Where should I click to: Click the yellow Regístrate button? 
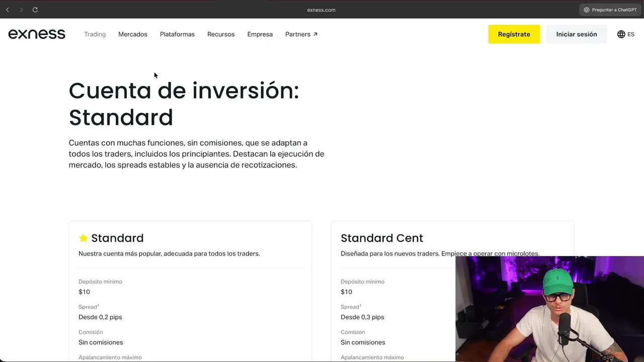coord(514,34)
